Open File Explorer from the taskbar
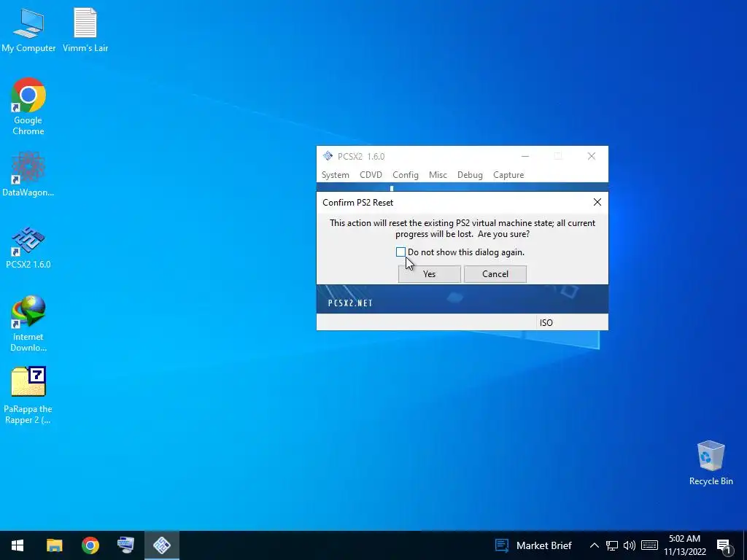 click(x=54, y=545)
